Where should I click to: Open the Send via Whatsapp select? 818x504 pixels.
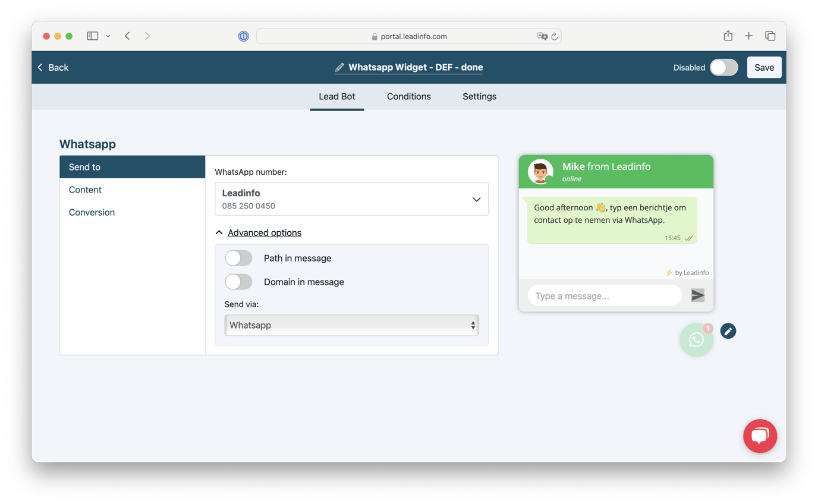click(x=351, y=325)
